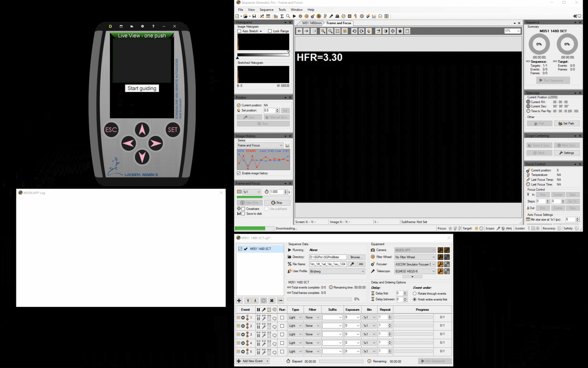Click the exposure time input field

pos(276,192)
